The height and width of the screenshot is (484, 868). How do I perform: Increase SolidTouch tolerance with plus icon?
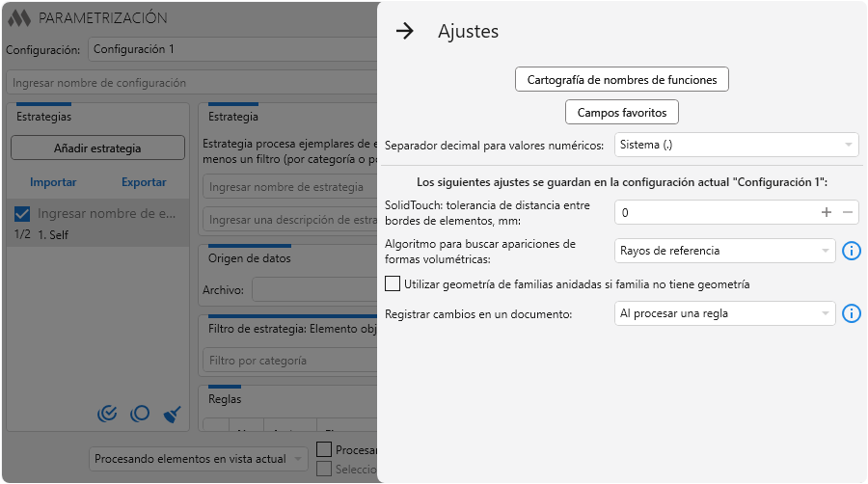pos(826,212)
